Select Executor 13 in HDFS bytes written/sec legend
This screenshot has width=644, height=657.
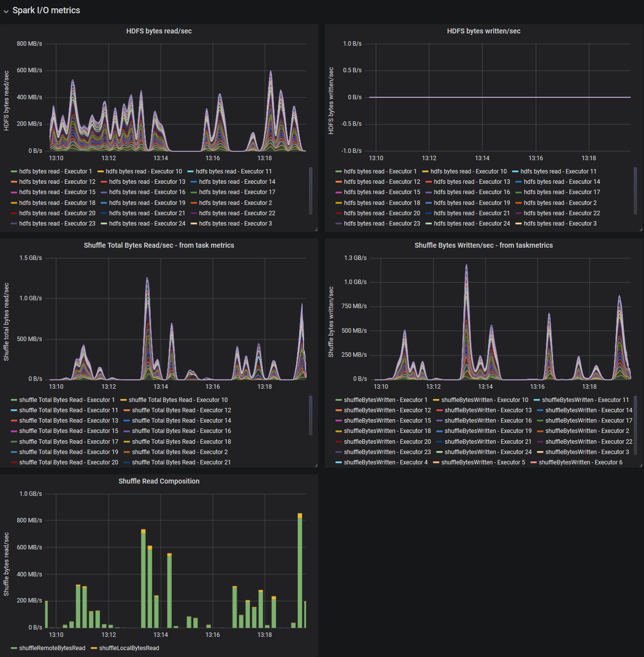pyautogui.click(x=472, y=182)
